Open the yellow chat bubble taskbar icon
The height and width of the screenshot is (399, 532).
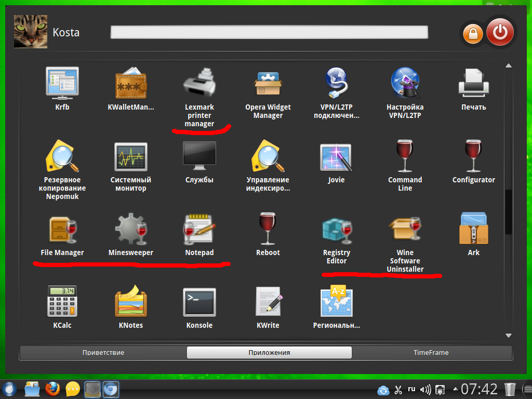[x=73, y=389]
